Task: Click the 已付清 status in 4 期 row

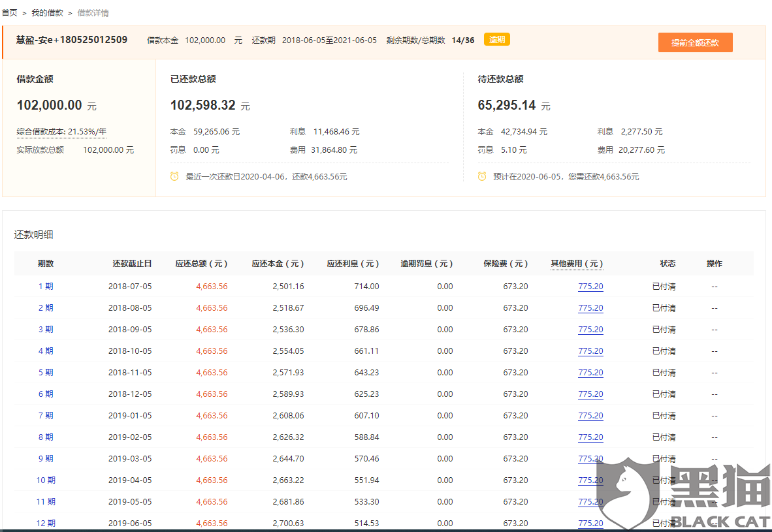Action: 664,351
